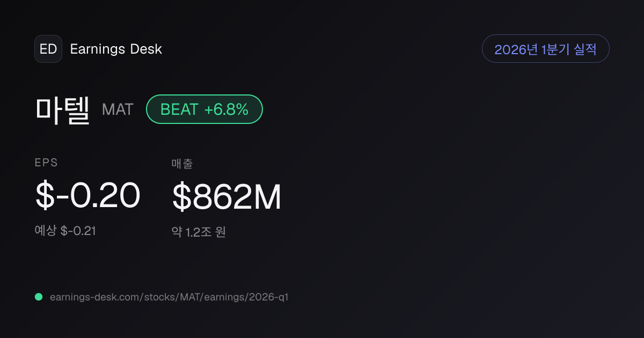Click the 마텔 company title
Screen dimensions: 644x338
62,109
